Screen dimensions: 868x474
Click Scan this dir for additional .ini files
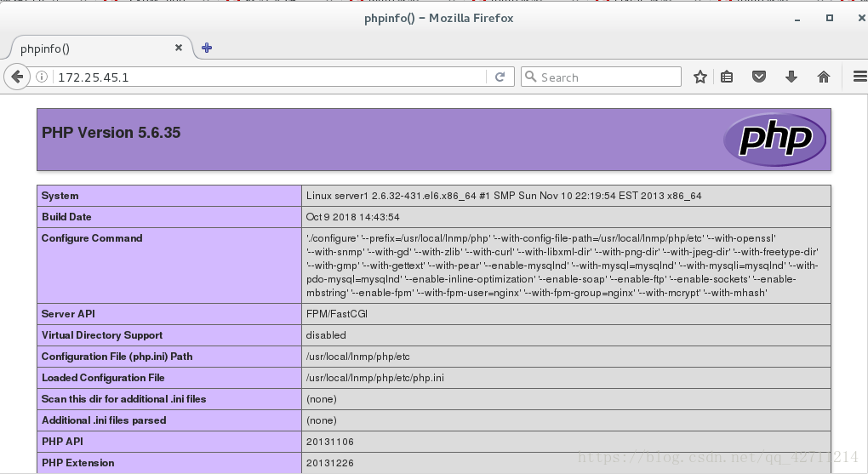pyautogui.click(x=123, y=399)
